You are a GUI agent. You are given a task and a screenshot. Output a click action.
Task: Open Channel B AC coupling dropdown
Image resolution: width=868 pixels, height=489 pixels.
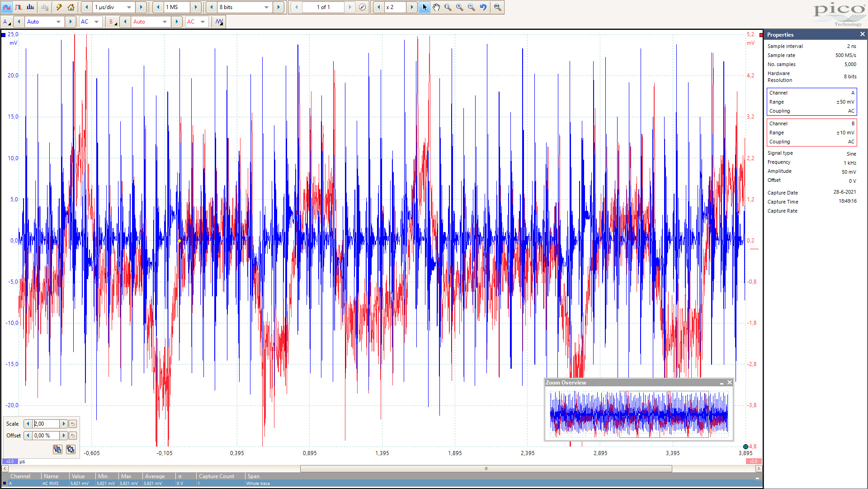pos(203,22)
